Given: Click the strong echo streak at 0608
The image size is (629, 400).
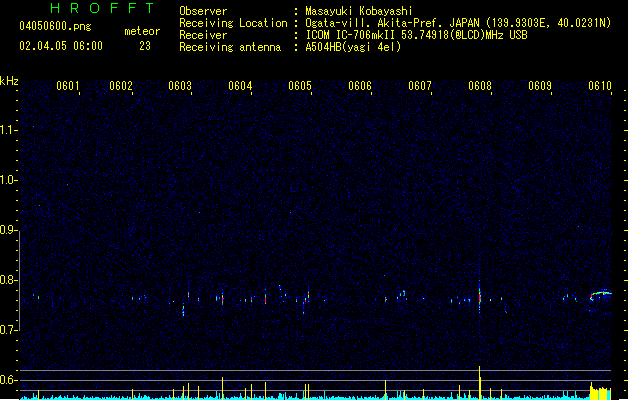Looking at the screenshot, I should [x=479, y=298].
